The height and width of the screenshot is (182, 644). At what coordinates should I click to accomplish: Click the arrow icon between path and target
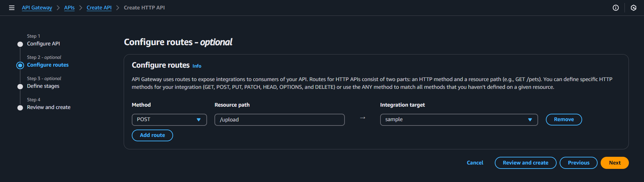click(x=363, y=118)
